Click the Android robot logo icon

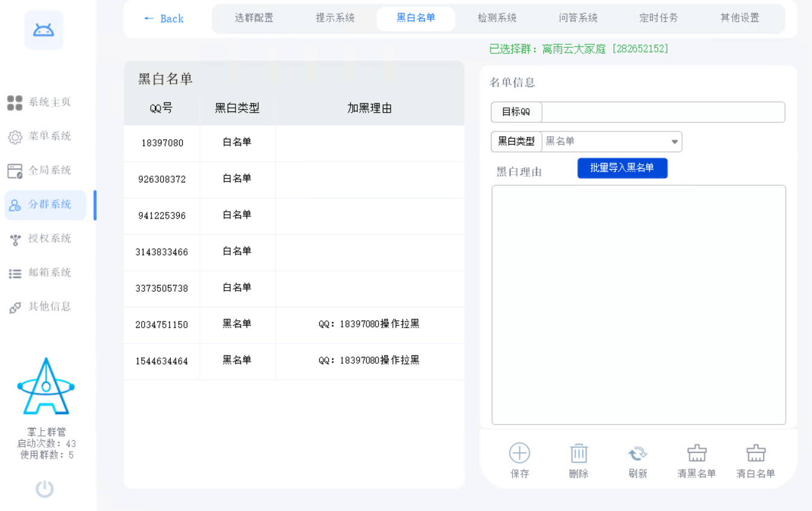point(44,30)
